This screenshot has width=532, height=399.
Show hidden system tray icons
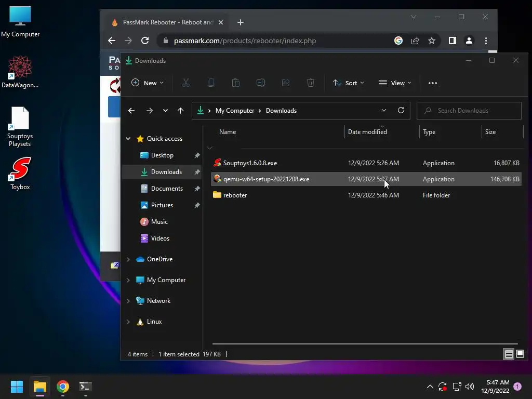click(430, 387)
